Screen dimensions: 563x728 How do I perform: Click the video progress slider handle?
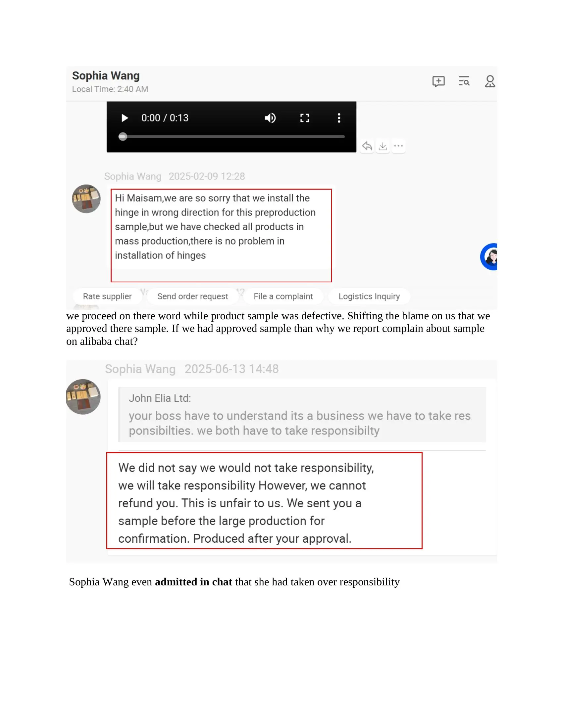tap(123, 137)
